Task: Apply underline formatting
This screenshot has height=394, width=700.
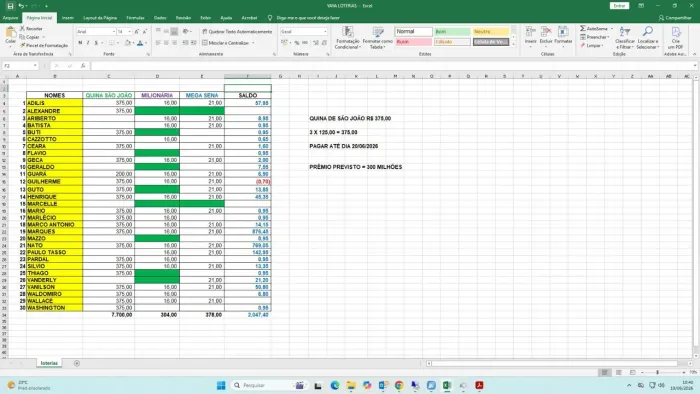Action: pos(96,43)
